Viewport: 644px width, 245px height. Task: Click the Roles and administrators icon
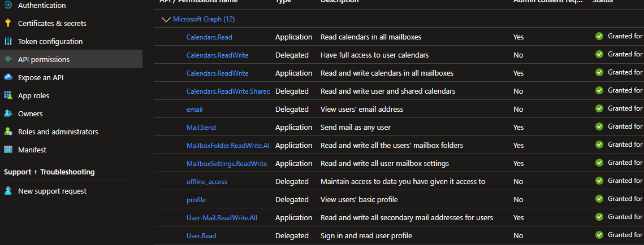click(8, 132)
